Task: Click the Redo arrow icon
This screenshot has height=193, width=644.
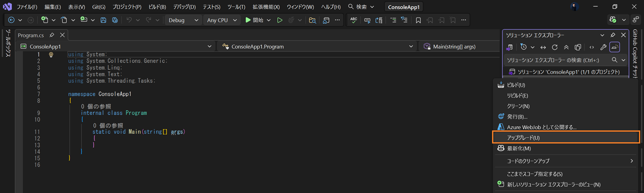Action: tap(148, 20)
